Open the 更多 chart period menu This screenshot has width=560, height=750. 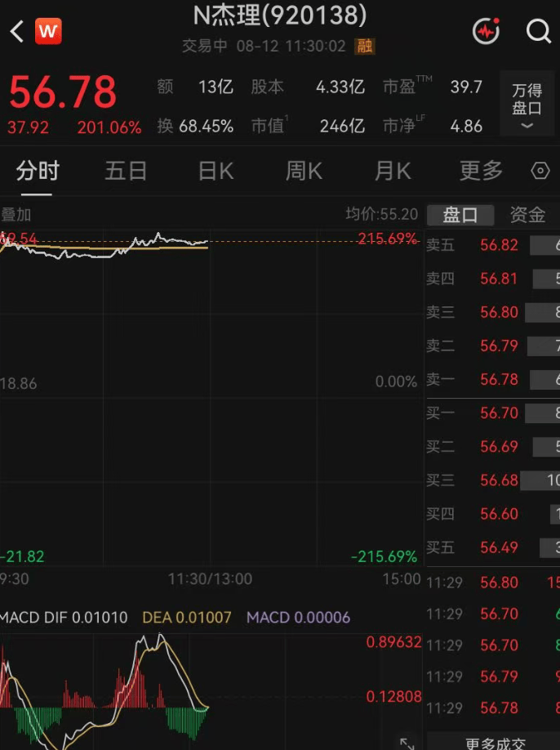(481, 171)
